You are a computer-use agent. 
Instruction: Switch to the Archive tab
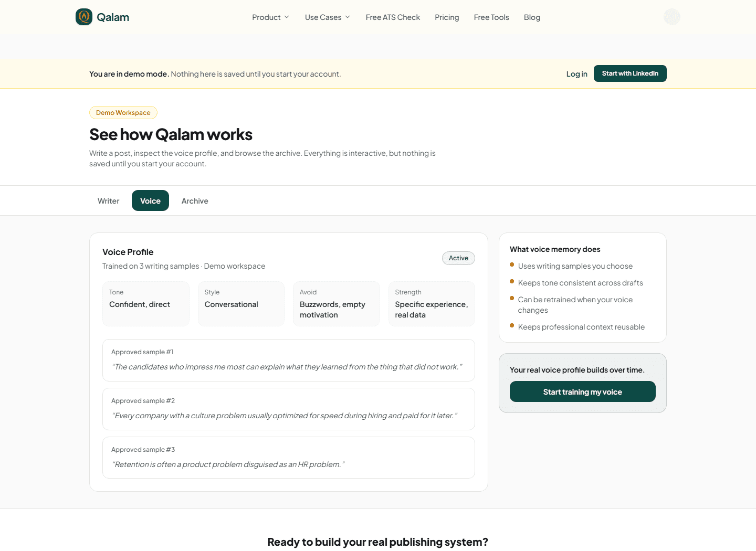click(195, 201)
